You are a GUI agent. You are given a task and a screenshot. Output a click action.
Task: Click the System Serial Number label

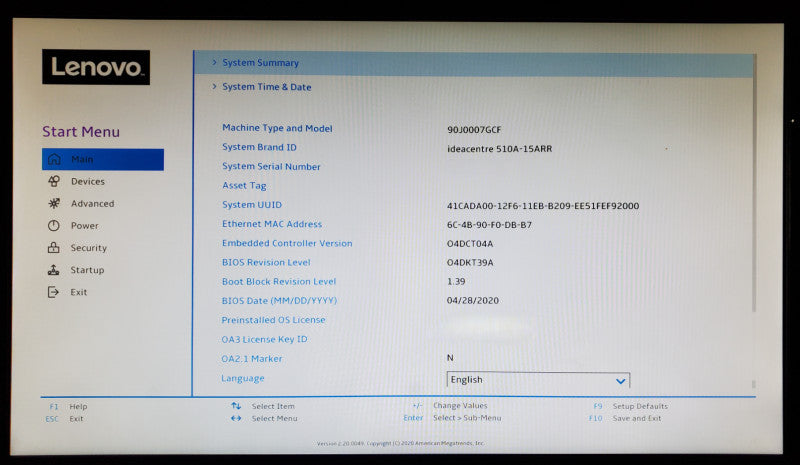point(271,166)
